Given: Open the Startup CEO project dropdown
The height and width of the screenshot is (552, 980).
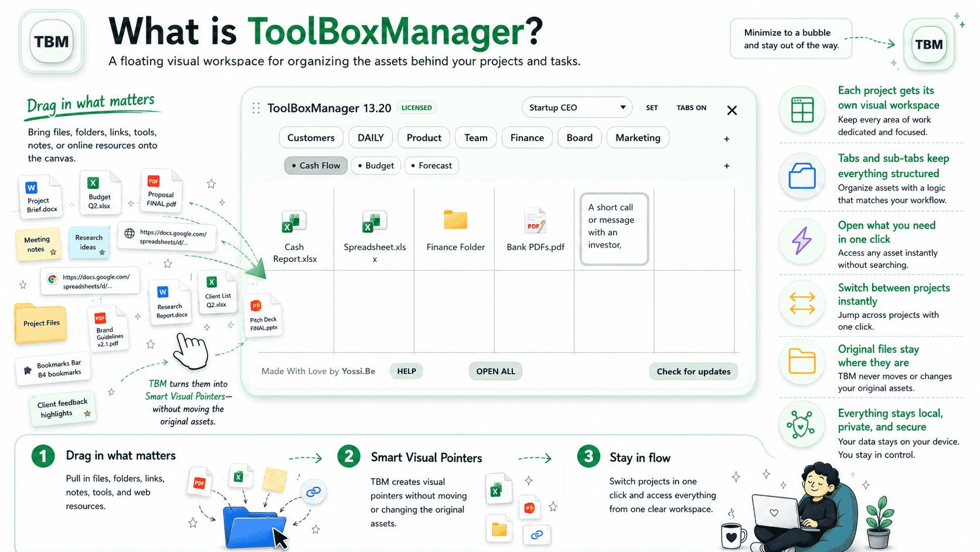Looking at the screenshot, I should pos(577,107).
